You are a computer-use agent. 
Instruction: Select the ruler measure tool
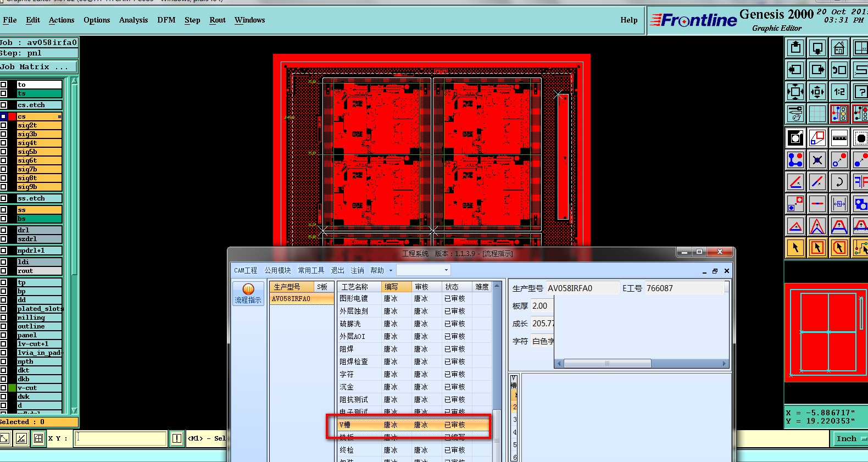point(839,138)
